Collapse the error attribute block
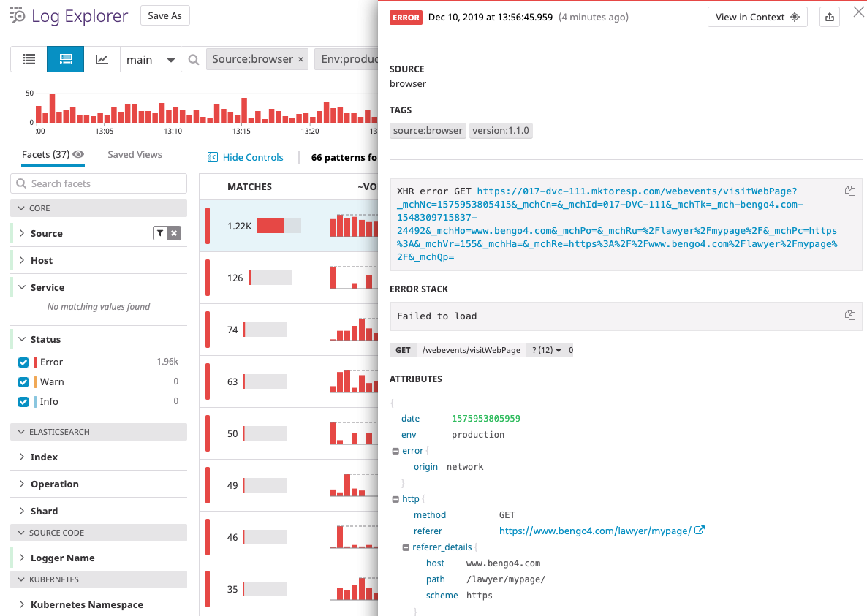 (395, 451)
